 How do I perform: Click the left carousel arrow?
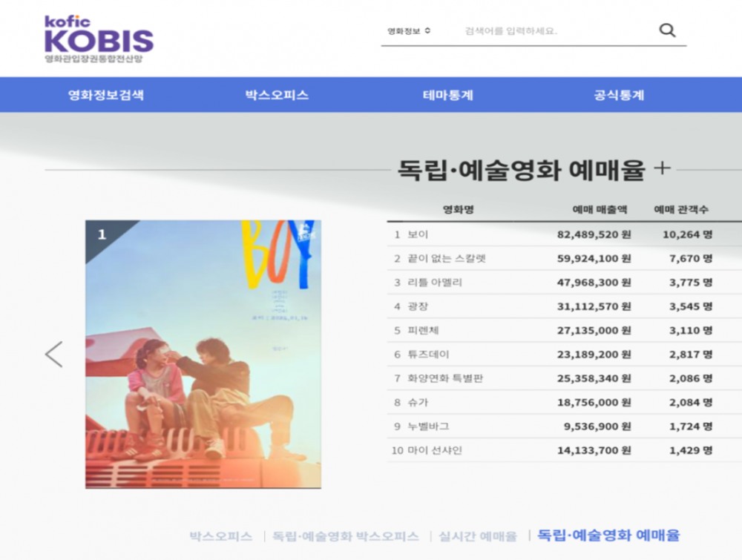(53, 354)
